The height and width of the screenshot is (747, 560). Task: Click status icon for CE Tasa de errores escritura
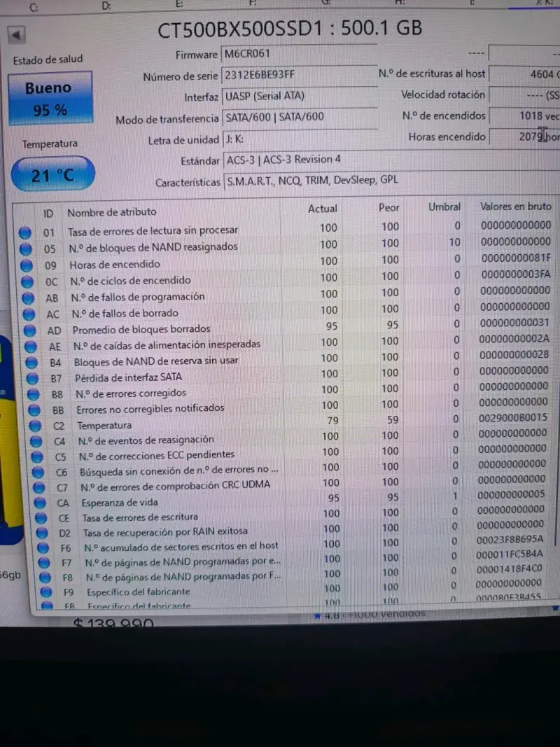pos(41,518)
